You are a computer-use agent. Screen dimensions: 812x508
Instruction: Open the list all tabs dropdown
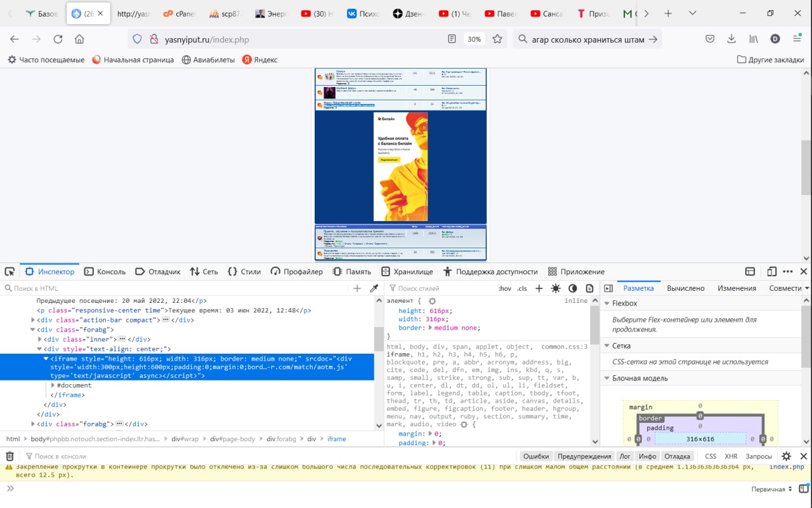click(692, 13)
